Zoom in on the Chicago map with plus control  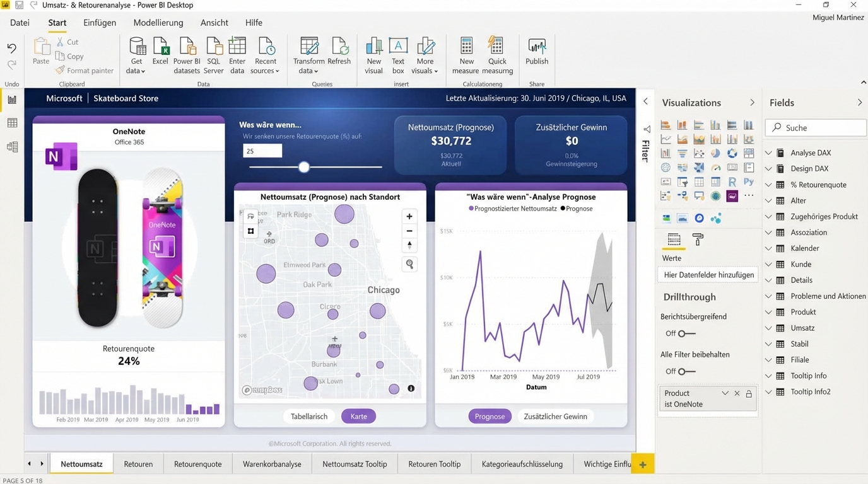pos(409,216)
